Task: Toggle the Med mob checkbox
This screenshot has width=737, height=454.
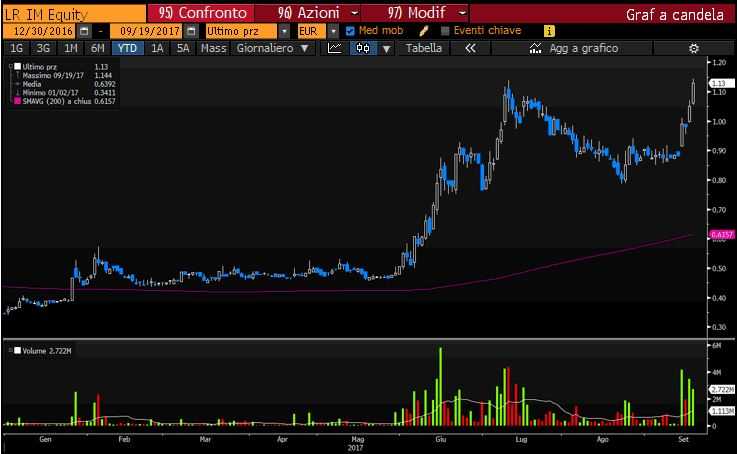Action: tap(349, 31)
